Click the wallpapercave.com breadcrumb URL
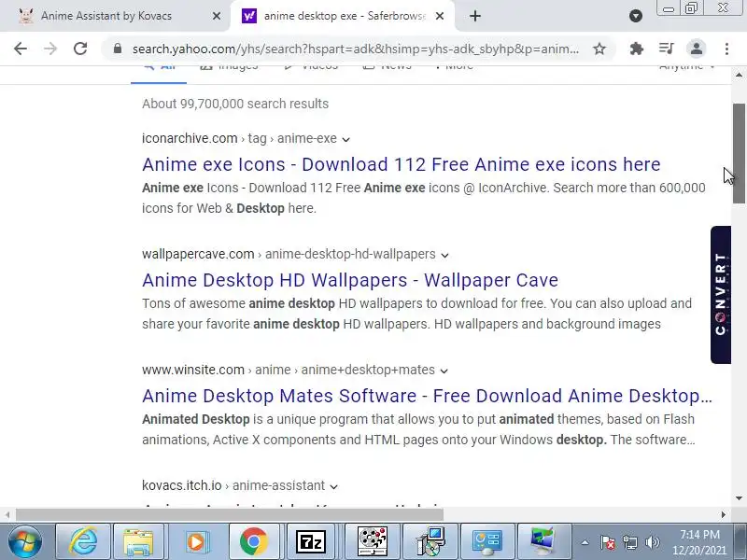 click(289, 254)
